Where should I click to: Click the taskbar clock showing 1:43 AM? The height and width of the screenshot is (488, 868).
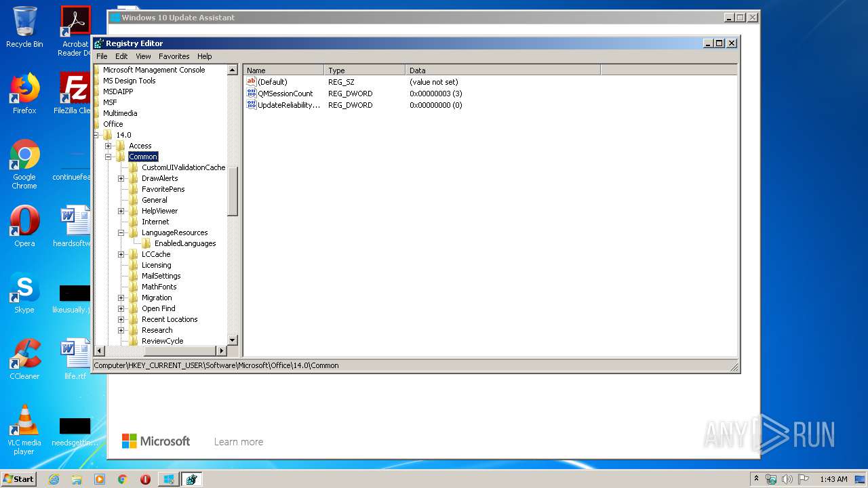coord(833,479)
